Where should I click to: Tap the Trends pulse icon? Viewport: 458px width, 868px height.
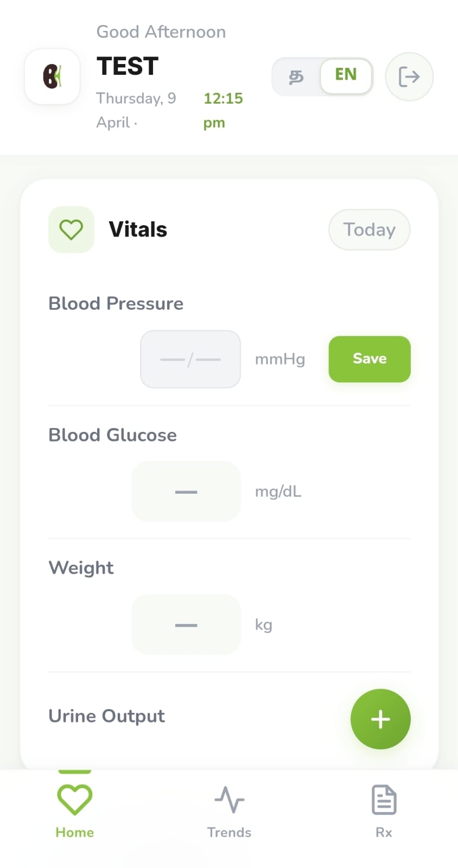[229, 800]
